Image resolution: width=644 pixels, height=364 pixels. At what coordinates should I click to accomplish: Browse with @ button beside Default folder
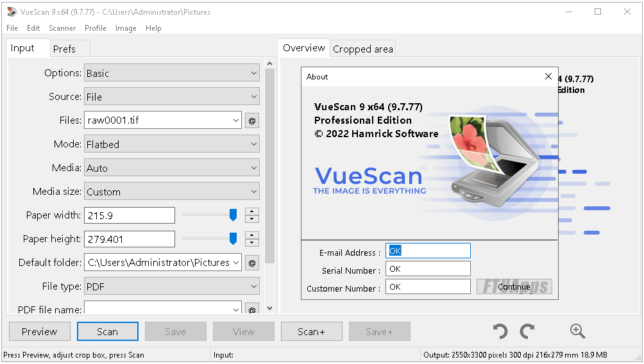[x=252, y=263]
